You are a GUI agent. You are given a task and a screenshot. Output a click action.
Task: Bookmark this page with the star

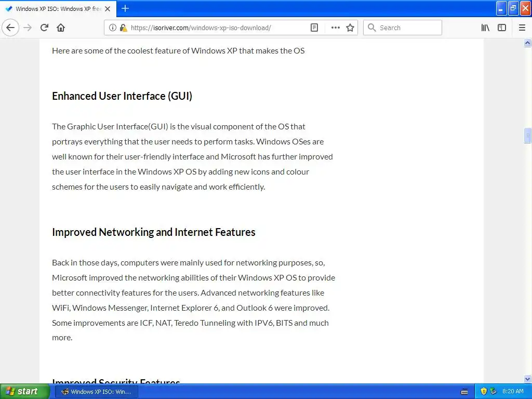[x=350, y=28]
